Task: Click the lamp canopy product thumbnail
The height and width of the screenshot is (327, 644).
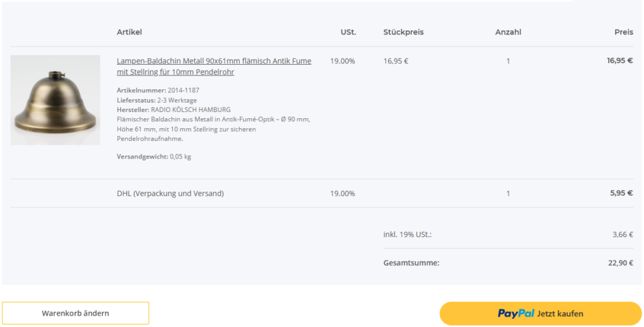Action: [55, 100]
